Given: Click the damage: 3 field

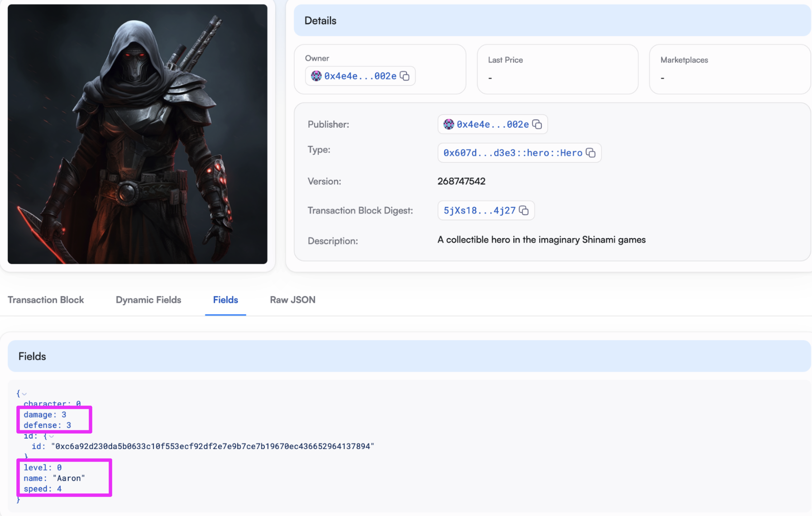Looking at the screenshot, I should click(x=45, y=415).
